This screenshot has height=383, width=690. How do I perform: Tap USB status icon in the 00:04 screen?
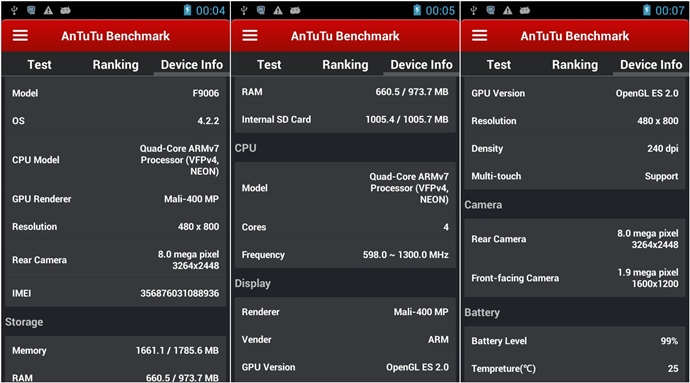pos(14,10)
